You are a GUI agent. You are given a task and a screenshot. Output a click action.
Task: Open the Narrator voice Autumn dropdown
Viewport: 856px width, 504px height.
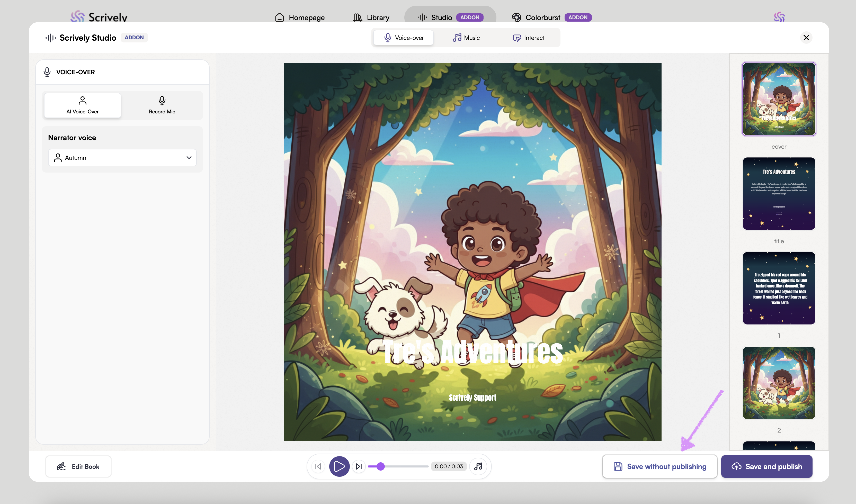pos(122,158)
